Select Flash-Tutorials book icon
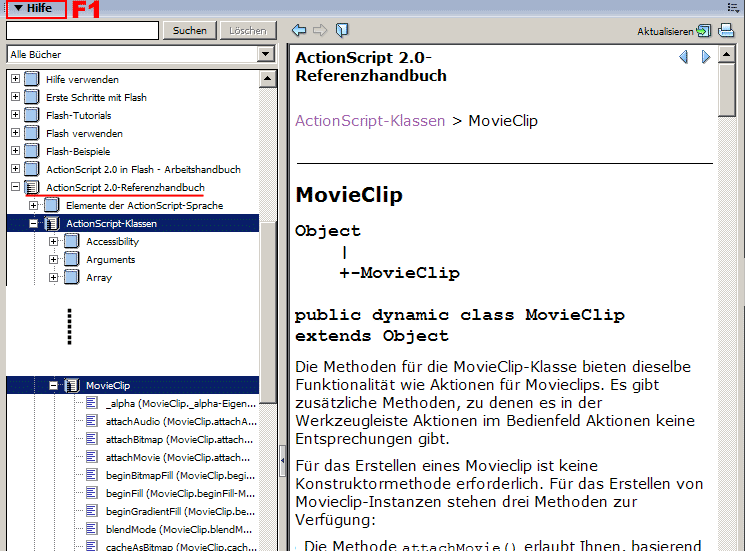 [x=32, y=115]
